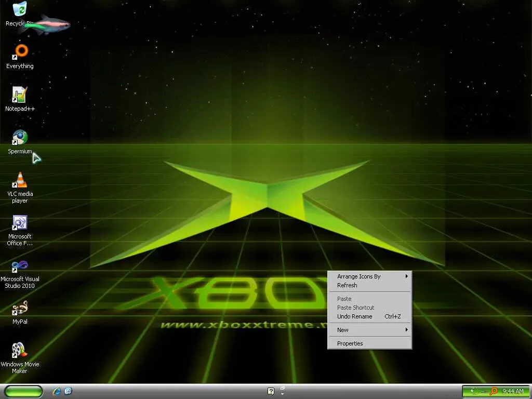Expand the arrow beside Arrange Icons By
Viewport: 532px width, 399px height.
pyautogui.click(x=406, y=276)
